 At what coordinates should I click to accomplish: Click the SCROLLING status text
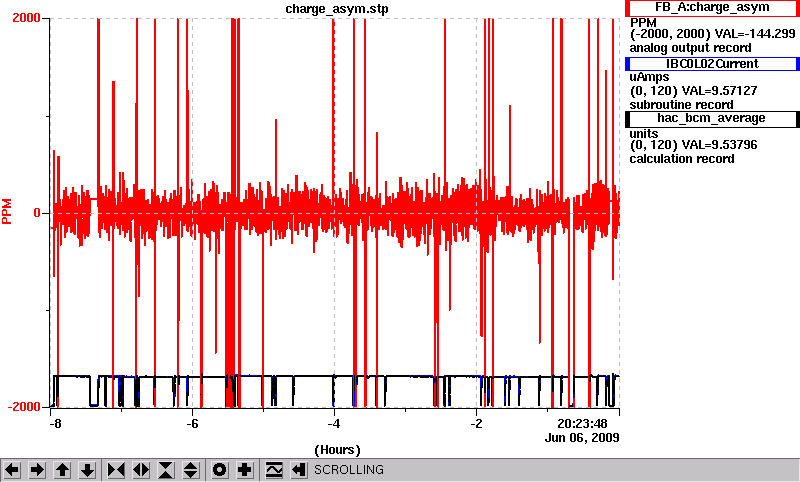tap(349, 470)
